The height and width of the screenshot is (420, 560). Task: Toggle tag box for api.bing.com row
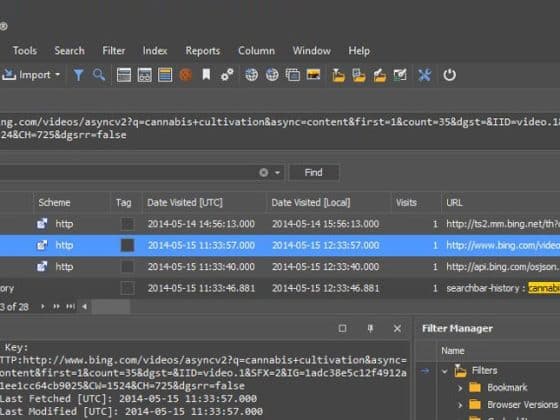pyautogui.click(x=128, y=267)
